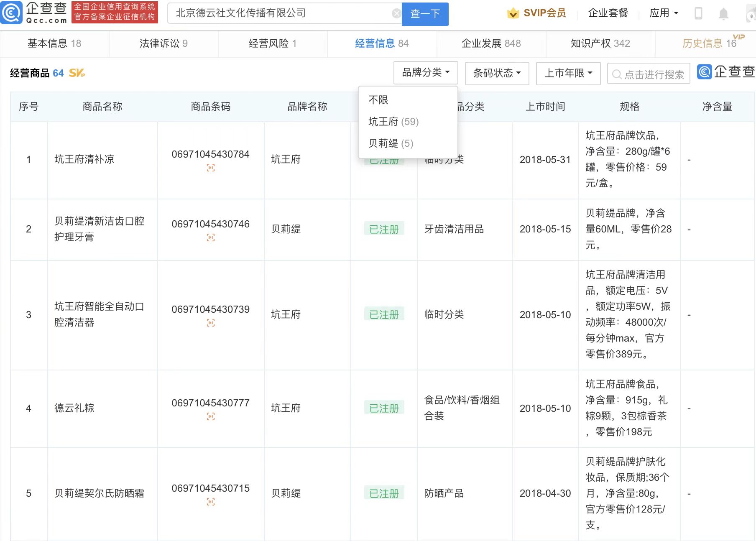Click barcode number 06971045430777
Image resolution: width=756 pixels, height=541 pixels.
pyautogui.click(x=211, y=403)
